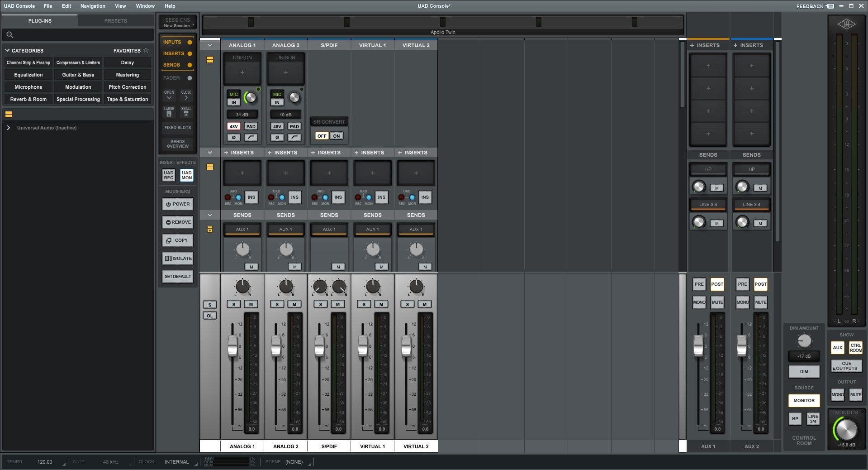868x470 pixels.
Task: Expand Universal Audio (Inactive) tree item
Action: pyautogui.click(x=8, y=128)
